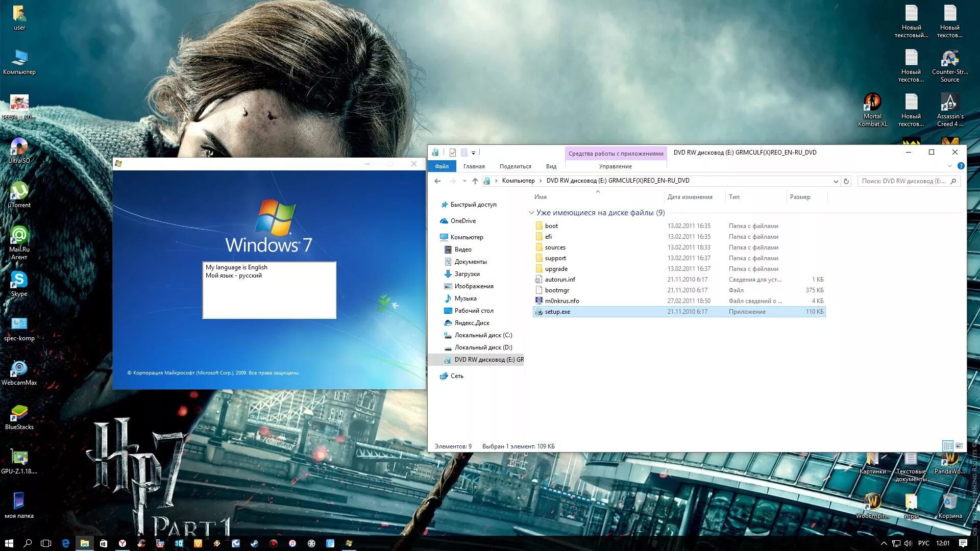980x551 pixels.
Task: Expand the 'Уже имеющиеся на диске файлы' tree
Action: (x=532, y=213)
